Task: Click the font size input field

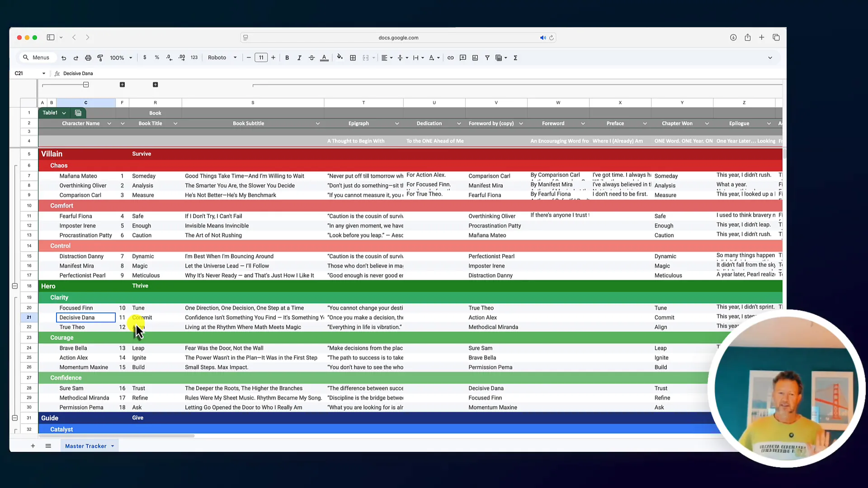Action: pyautogui.click(x=261, y=58)
